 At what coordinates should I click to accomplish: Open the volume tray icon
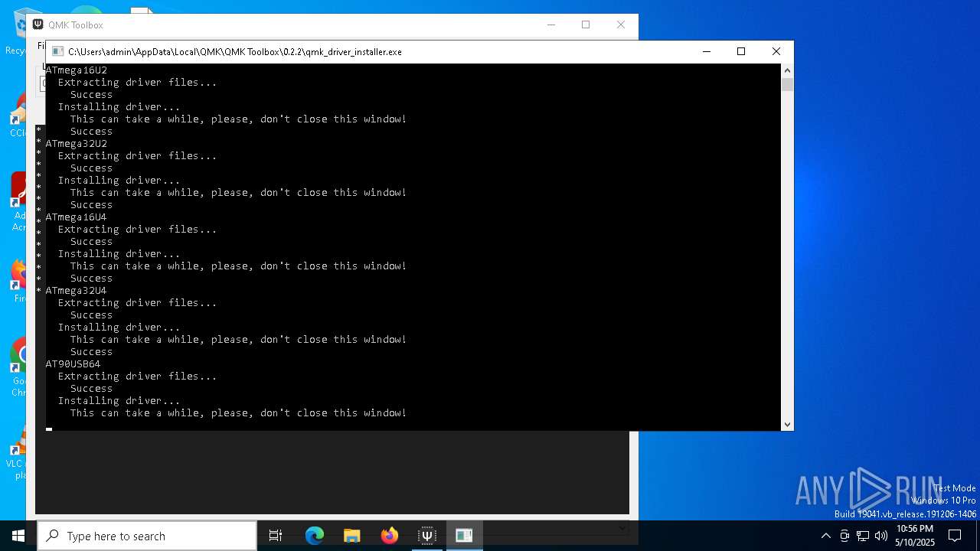coord(881,536)
